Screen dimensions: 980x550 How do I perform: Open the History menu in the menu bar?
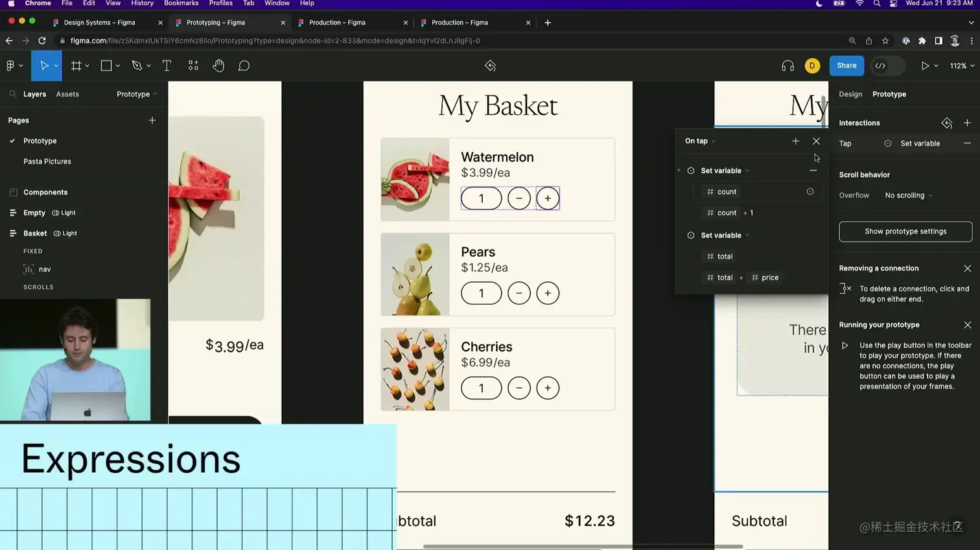(x=142, y=3)
